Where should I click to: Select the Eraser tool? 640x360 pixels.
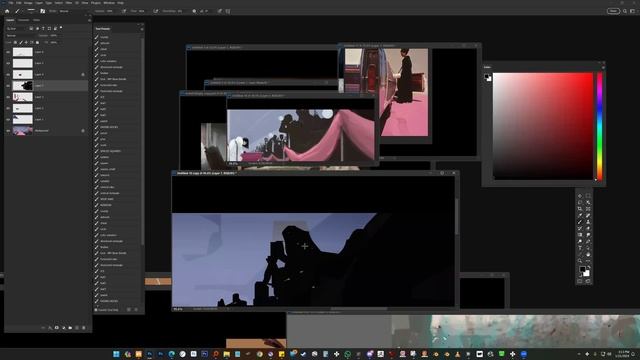click(588, 229)
